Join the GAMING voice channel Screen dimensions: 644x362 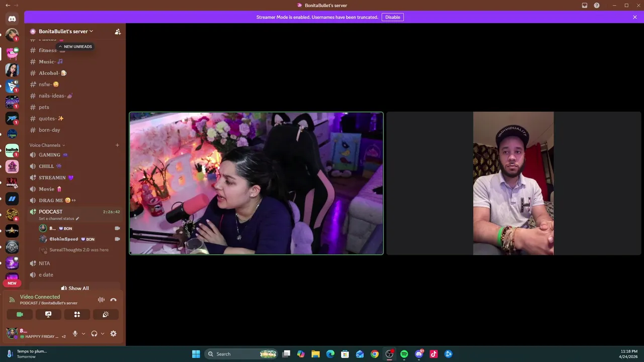(x=75, y=155)
